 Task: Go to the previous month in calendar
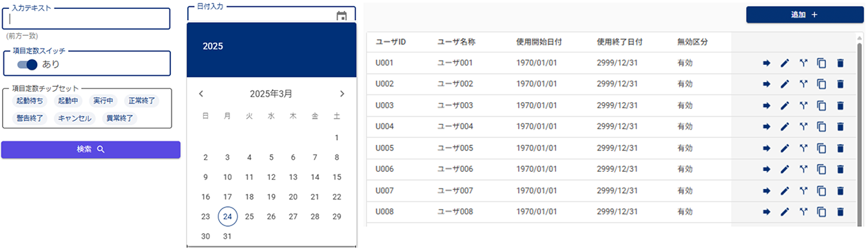[x=201, y=94]
